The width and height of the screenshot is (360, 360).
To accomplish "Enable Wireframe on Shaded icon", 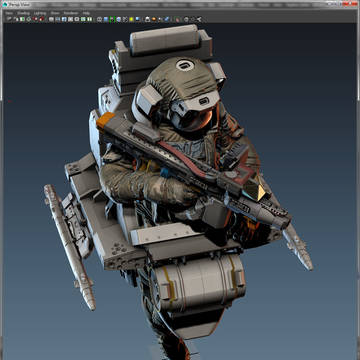I will (119, 19).
